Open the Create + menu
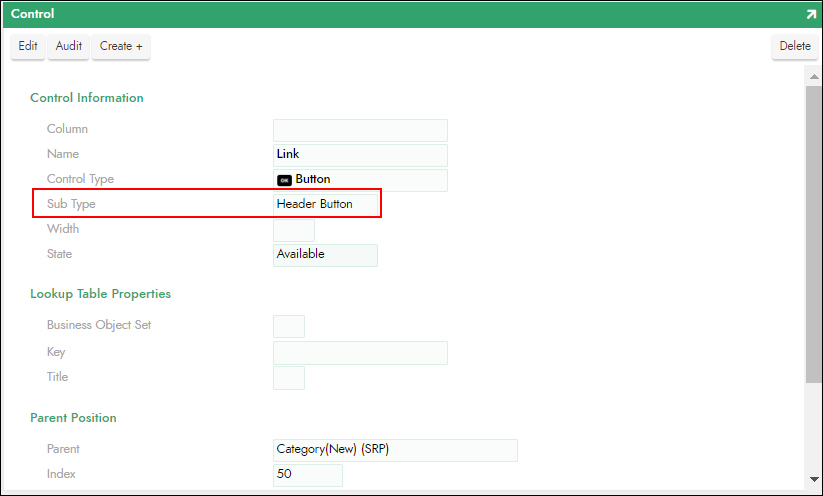 coord(121,46)
